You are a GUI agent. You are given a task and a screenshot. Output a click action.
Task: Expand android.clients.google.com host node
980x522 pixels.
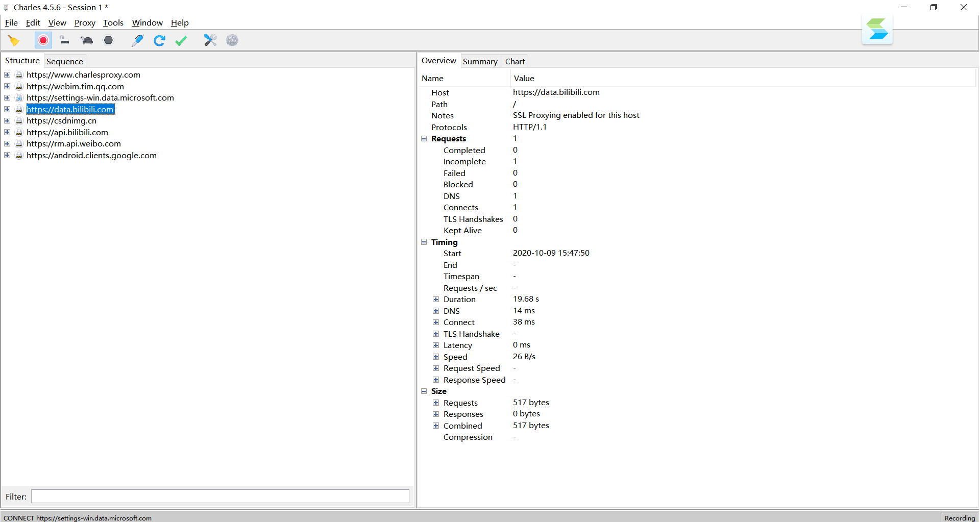coord(7,155)
